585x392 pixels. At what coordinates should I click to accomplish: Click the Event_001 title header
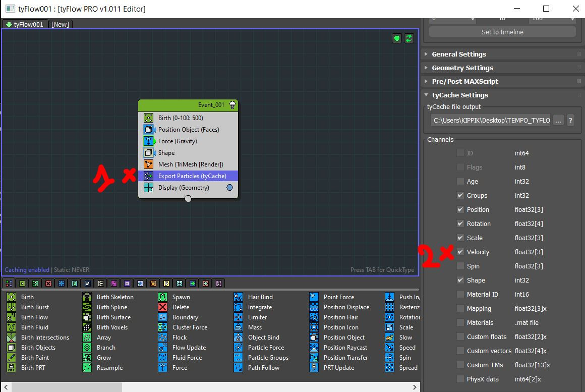tap(188, 105)
